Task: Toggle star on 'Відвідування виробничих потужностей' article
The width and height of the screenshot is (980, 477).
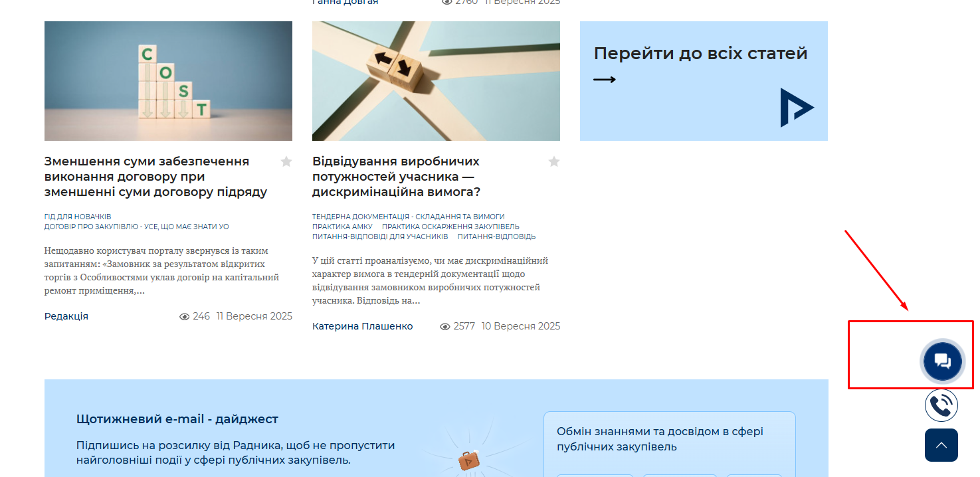Action: (x=554, y=161)
